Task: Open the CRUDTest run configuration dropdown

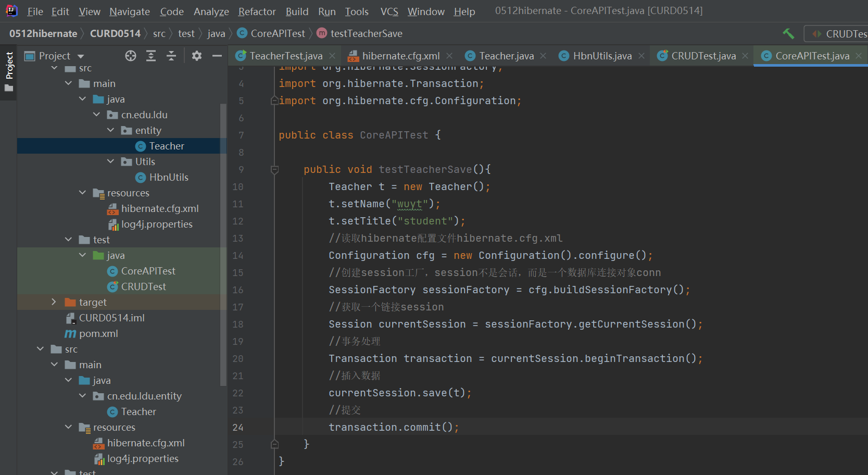Action: 836,34
